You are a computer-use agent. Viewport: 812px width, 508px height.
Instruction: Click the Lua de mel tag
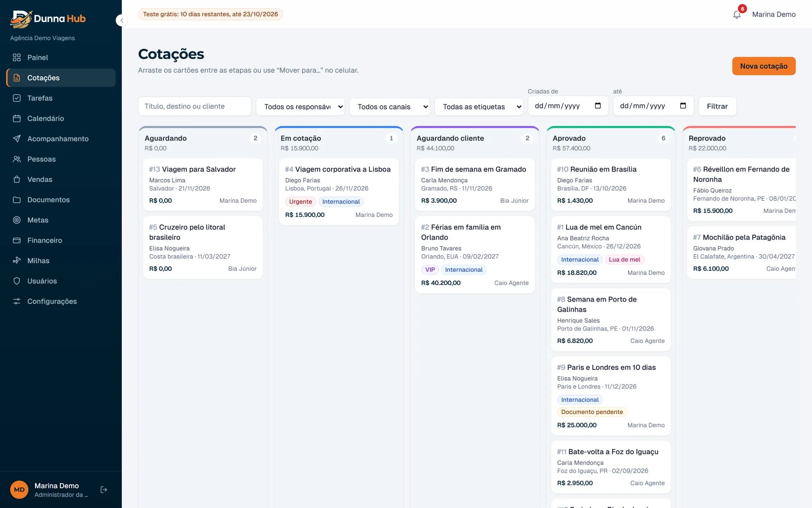pyautogui.click(x=624, y=260)
